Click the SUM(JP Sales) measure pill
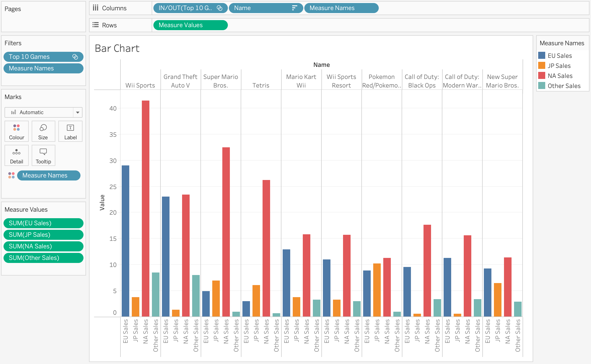 click(44, 235)
